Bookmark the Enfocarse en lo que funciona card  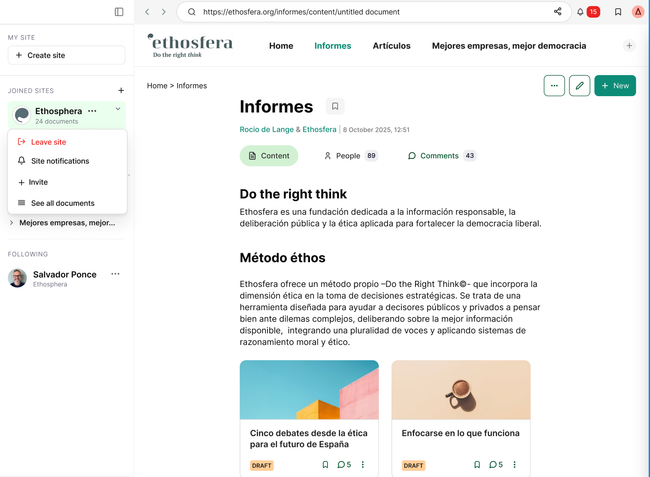pos(477,465)
